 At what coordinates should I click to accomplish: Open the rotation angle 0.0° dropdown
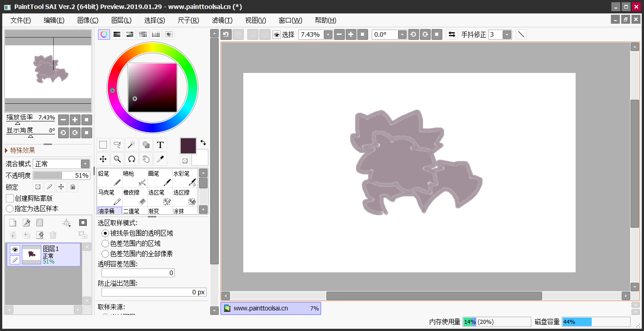[x=402, y=34]
